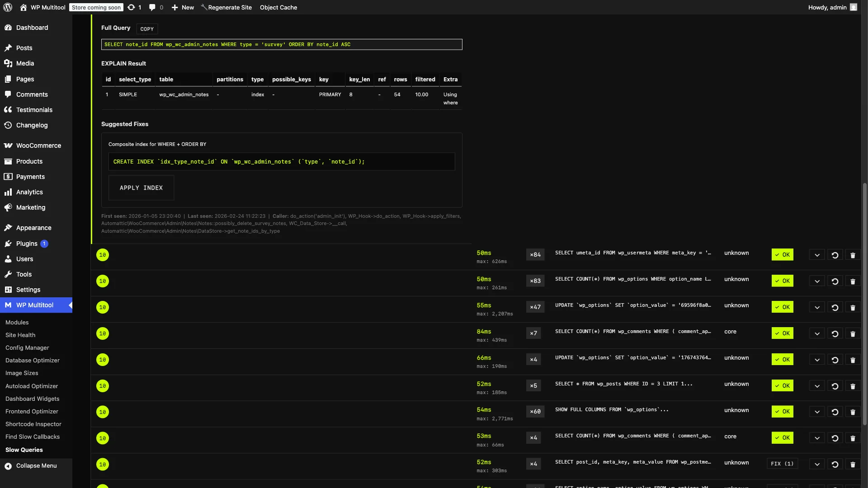Screen dimensions: 868x488
Task: Open Database Optimizer submenu
Action: click(x=33, y=361)
